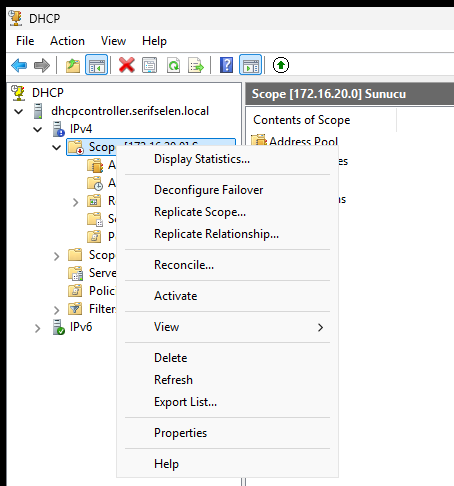Image resolution: width=454 pixels, height=486 pixels.
Task: Click the Contents of Scope column header
Action: (321, 120)
